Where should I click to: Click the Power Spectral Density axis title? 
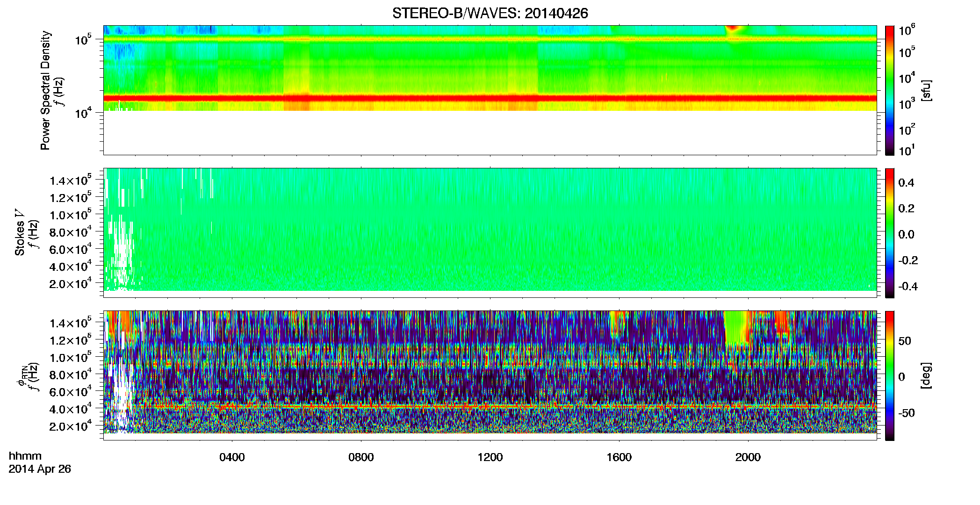point(45,90)
